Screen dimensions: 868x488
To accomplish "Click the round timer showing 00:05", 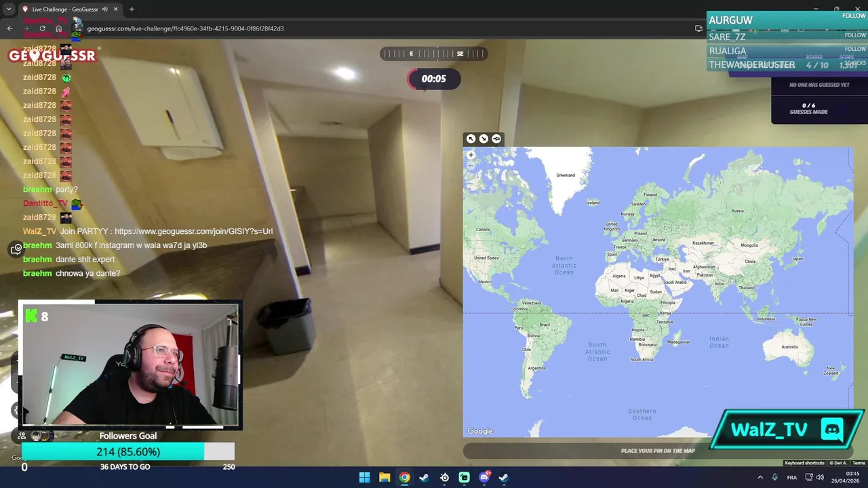I will click(x=433, y=79).
